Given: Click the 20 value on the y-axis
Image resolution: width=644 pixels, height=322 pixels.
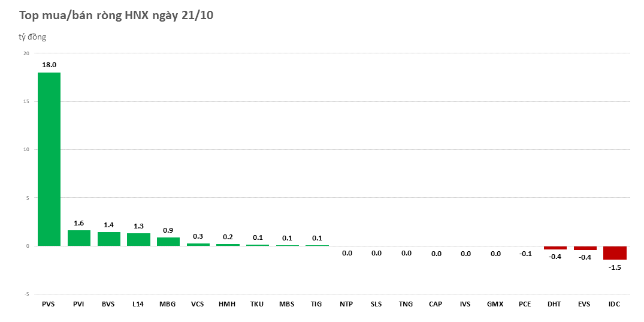Looking at the screenshot, I should (26, 53).
